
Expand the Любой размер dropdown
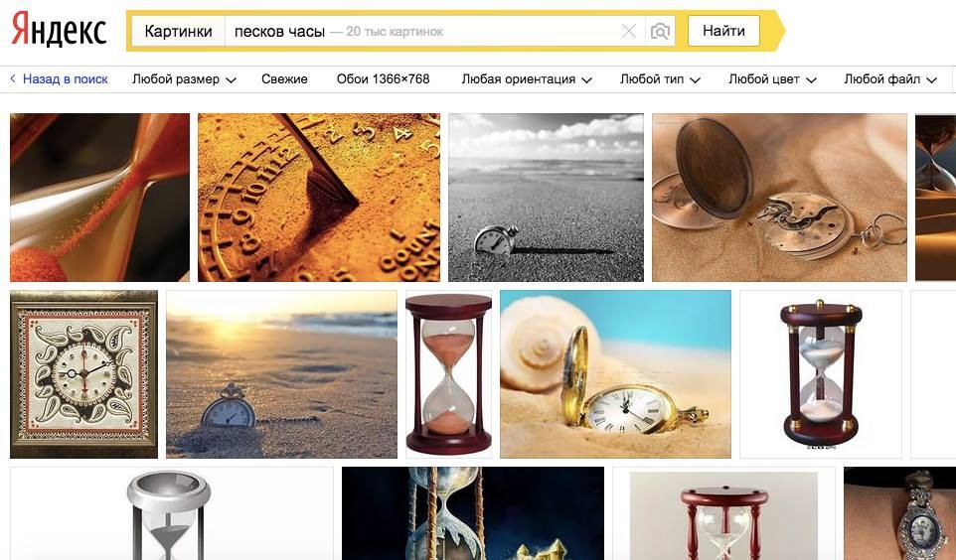tap(184, 79)
